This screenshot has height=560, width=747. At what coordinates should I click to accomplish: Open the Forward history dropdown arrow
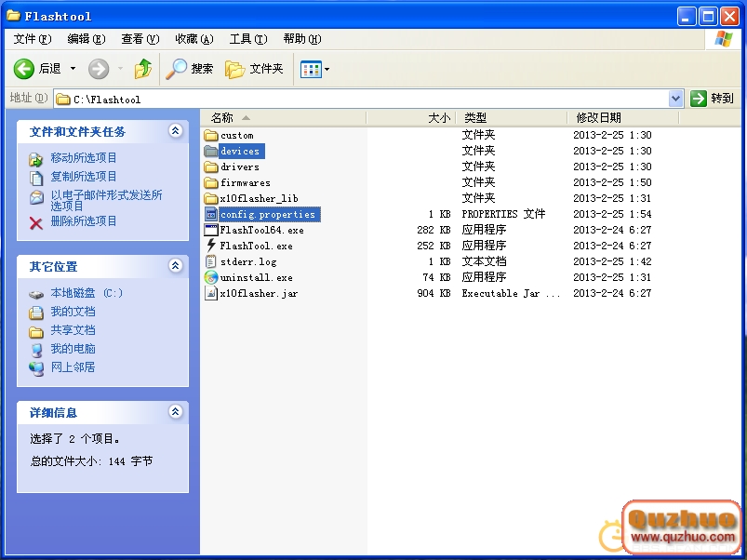click(x=120, y=69)
